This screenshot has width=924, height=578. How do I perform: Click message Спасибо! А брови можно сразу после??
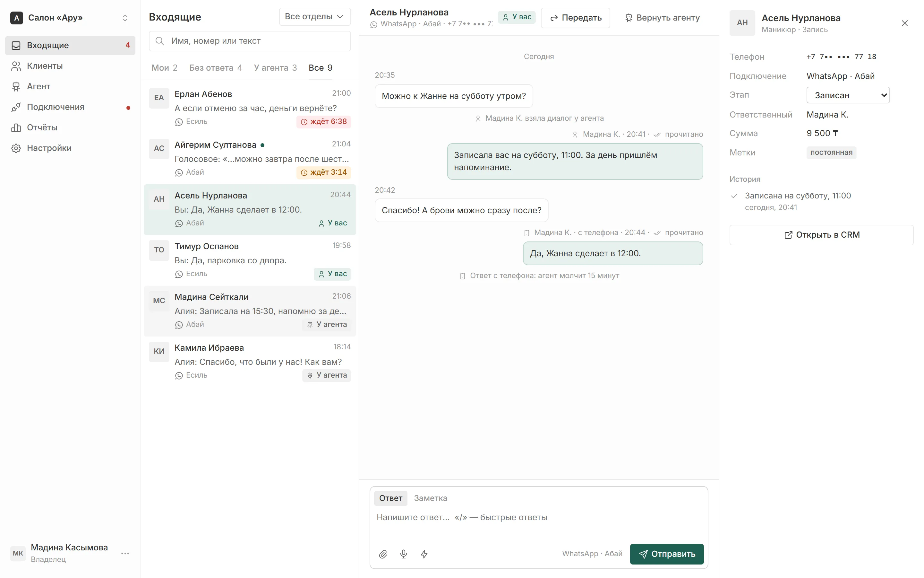(461, 210)
